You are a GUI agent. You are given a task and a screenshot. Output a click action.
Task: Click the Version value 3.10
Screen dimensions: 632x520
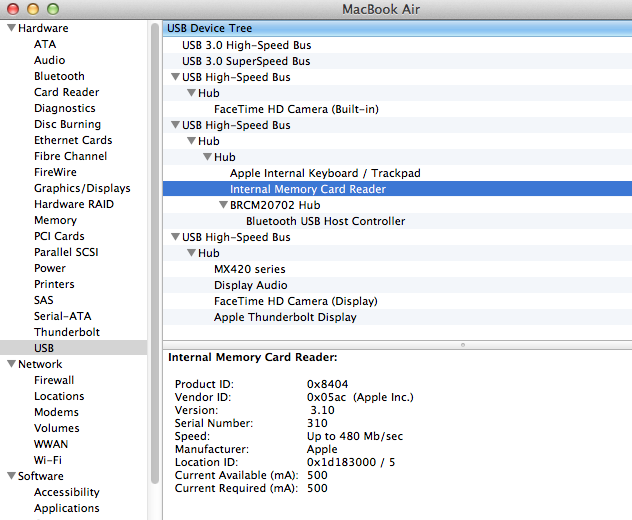click(x=322, y=410)
